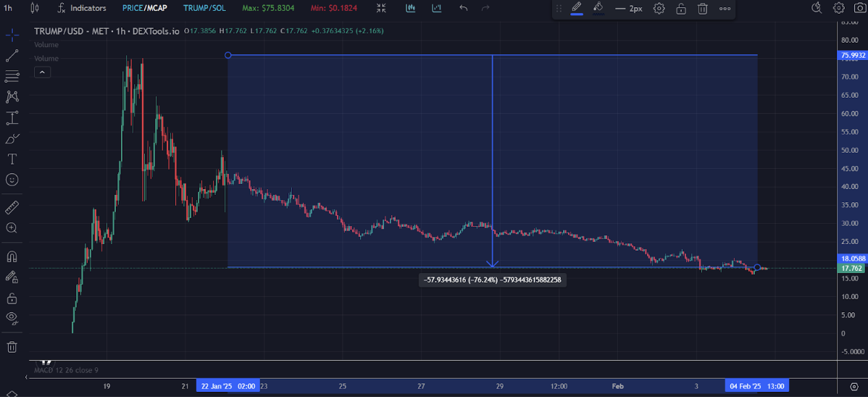Open the Fibonacci retracement tool
Screen dimensions: 868x397
[x=12, y=76]
